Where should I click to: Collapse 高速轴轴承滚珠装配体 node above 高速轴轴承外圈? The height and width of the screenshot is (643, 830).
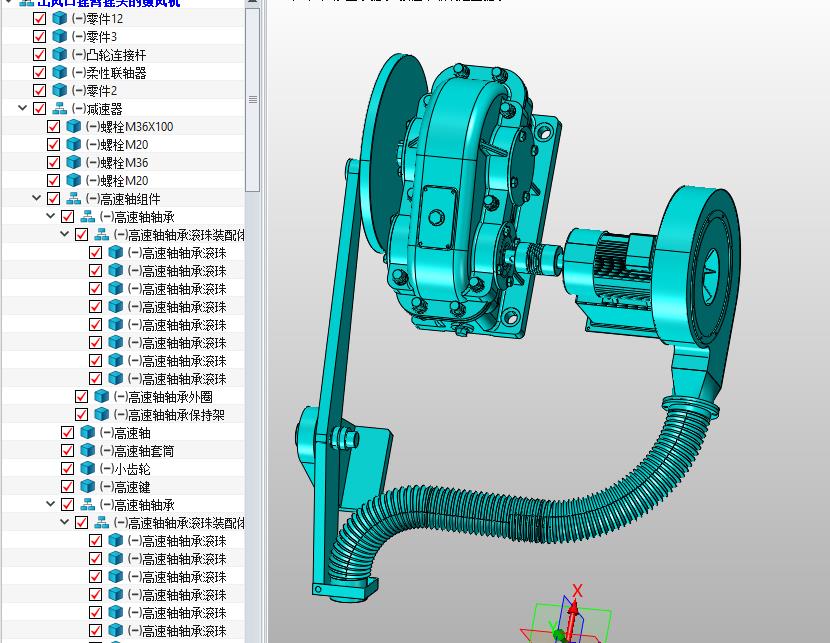65,234
